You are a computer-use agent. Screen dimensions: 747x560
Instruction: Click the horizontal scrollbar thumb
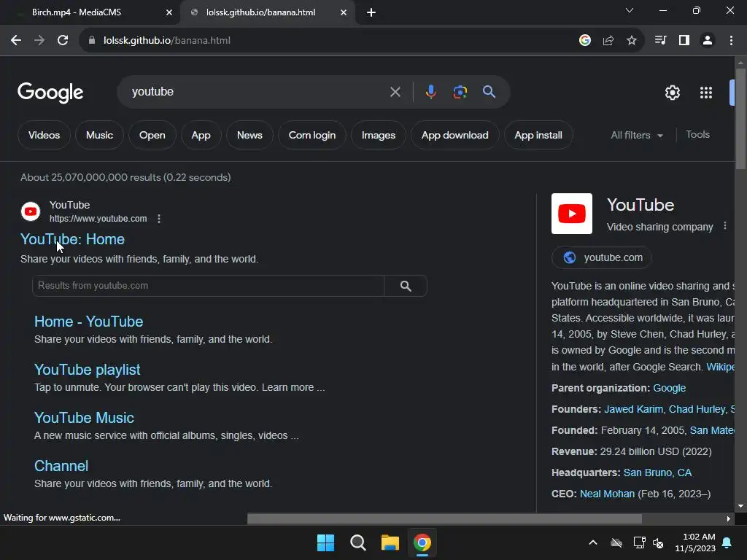(444, 518)
